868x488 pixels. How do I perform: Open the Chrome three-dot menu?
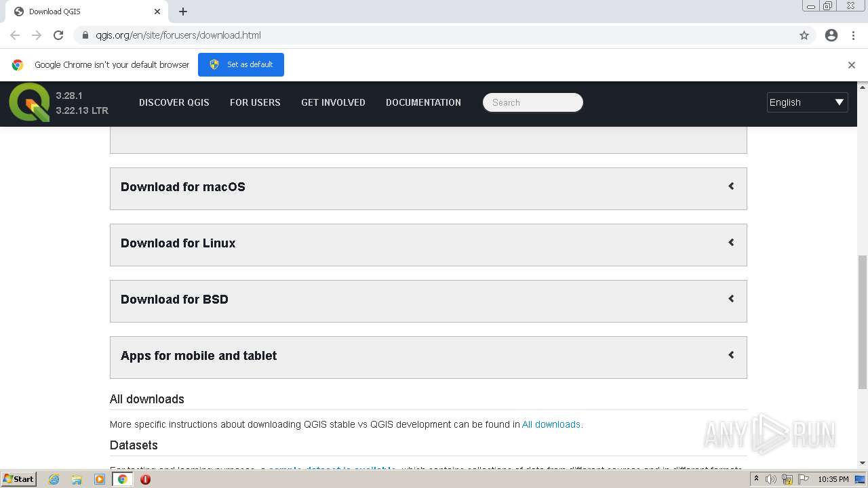coord(853,35)
